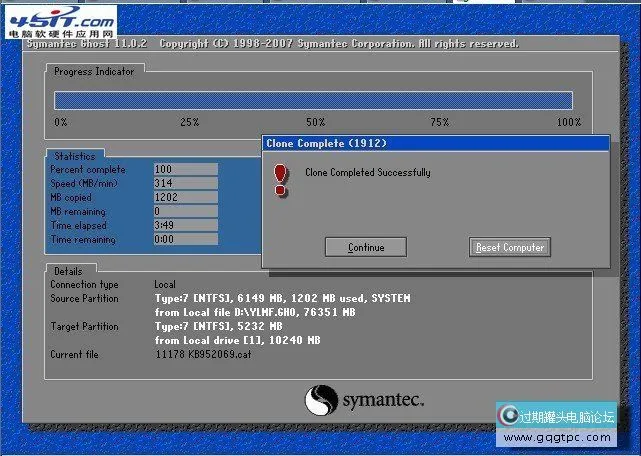Viewport: 641px width, 456px height.
Task: Click the Continue button
Action: click(x=366, y=247)
